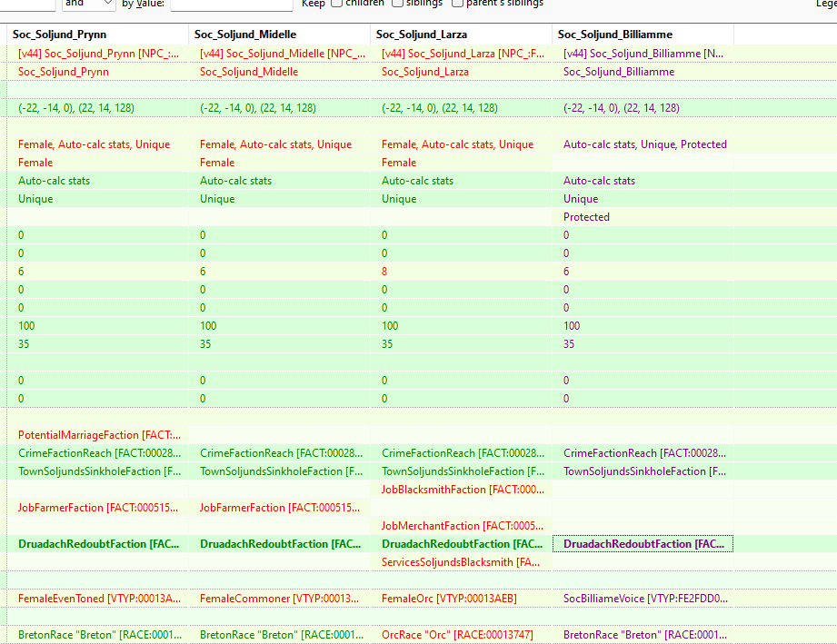Select the purple bounds cell in the Billiamme column
The height and width of the screenshot is (644, 837).
(643, 108)
